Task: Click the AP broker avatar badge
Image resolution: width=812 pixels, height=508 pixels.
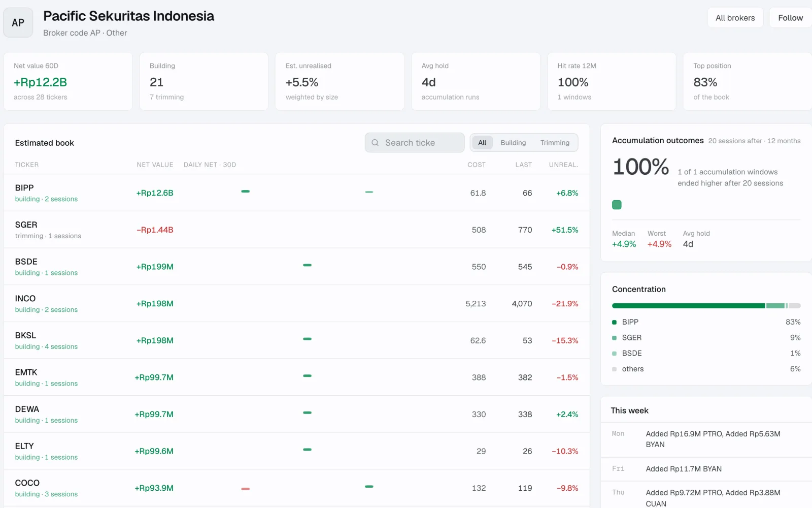Action: coord(18,22)
